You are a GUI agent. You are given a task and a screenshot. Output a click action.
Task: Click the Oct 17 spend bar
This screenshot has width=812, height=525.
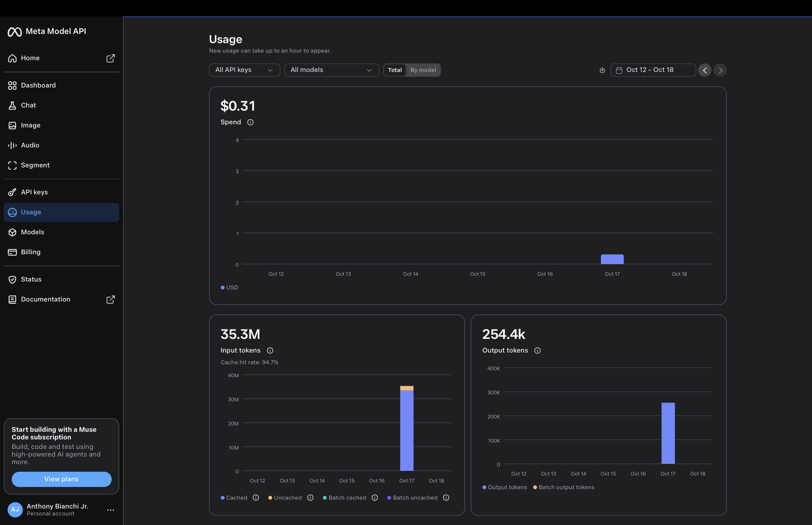[612, 259]
